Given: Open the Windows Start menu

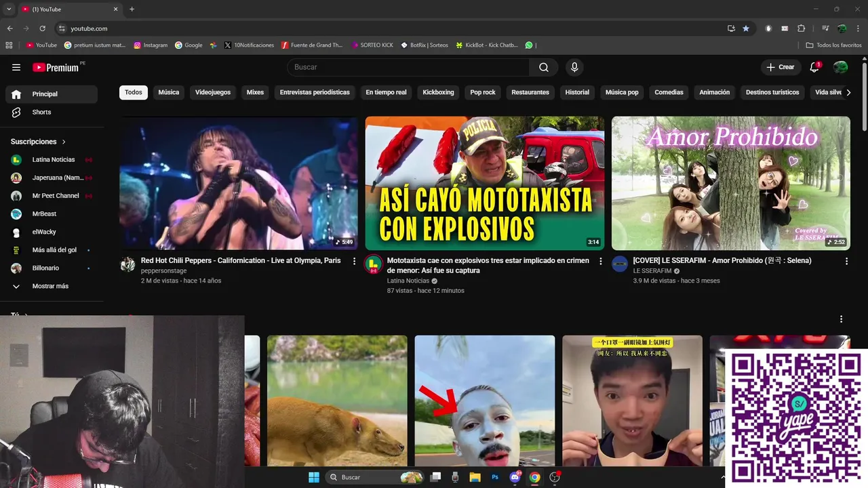Looking at the screenshot, I should (314, 477).
